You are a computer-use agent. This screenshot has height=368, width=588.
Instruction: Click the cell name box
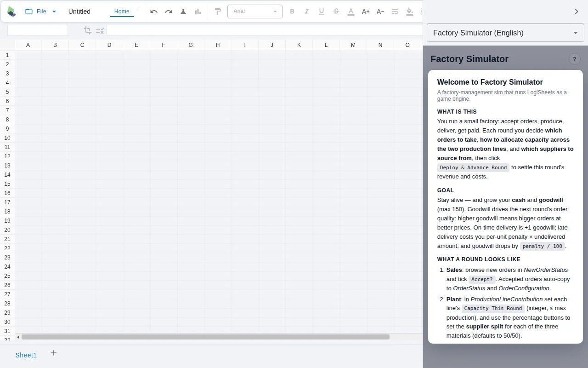tap(38, 30)
